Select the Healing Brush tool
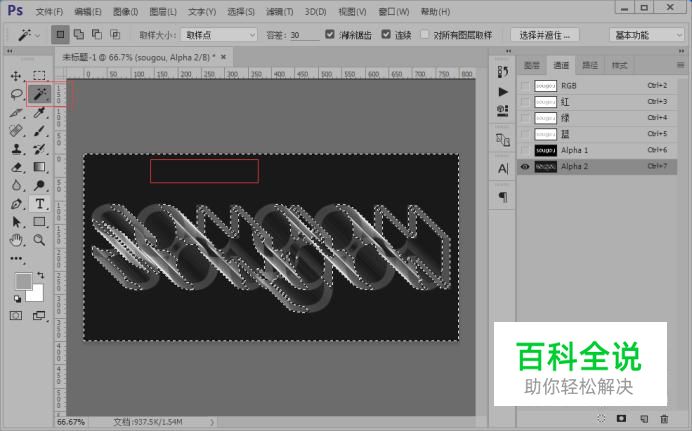 pos(16,131)
